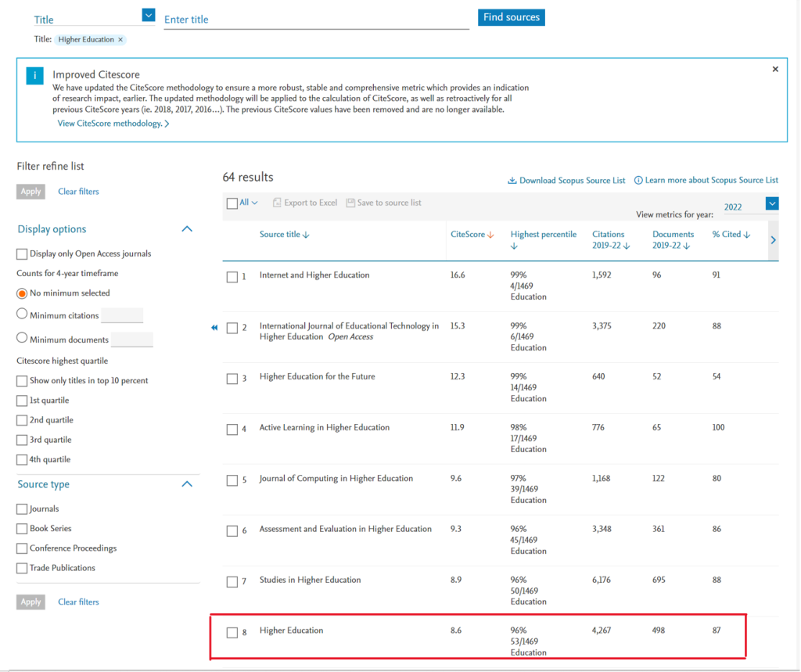Sort by Highest percentile column
The width and height of the screenshot is (801, 672).
pos(544,239)
